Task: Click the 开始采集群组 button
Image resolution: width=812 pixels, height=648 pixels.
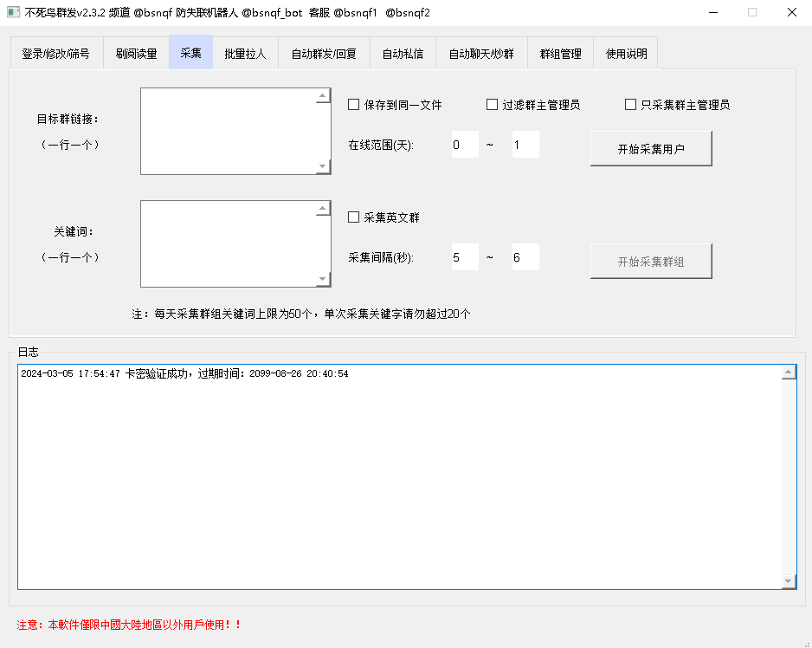Action: pyautogui.click(x=651, y=262)
